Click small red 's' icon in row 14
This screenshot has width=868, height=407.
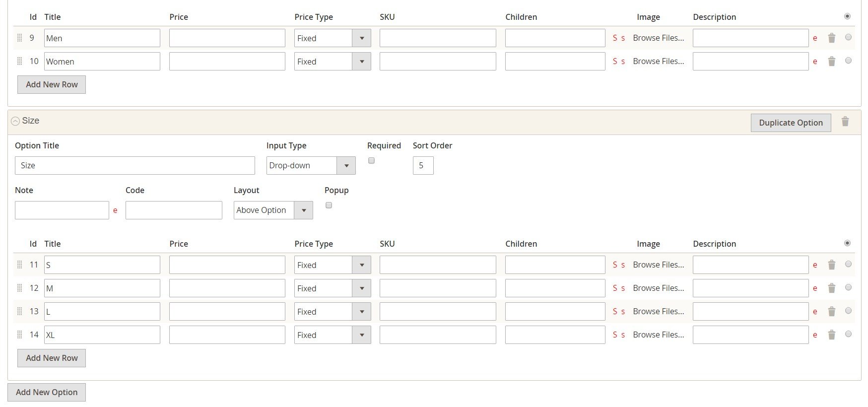[623, 335]
